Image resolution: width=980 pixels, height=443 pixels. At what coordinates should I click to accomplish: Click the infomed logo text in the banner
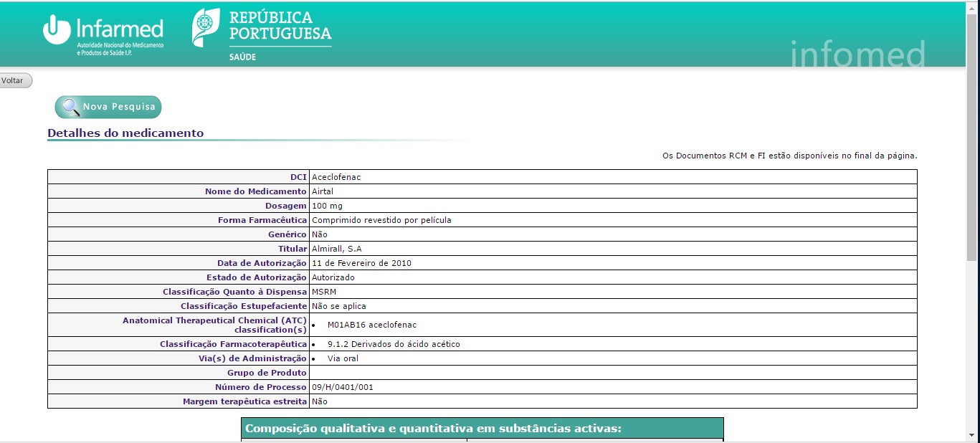857,54
